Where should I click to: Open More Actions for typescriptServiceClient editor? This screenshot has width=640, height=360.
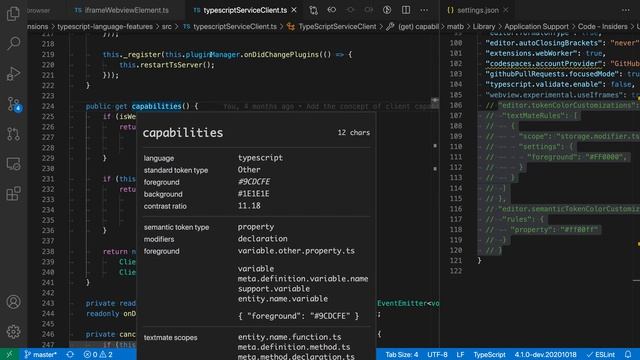[424, 10]
